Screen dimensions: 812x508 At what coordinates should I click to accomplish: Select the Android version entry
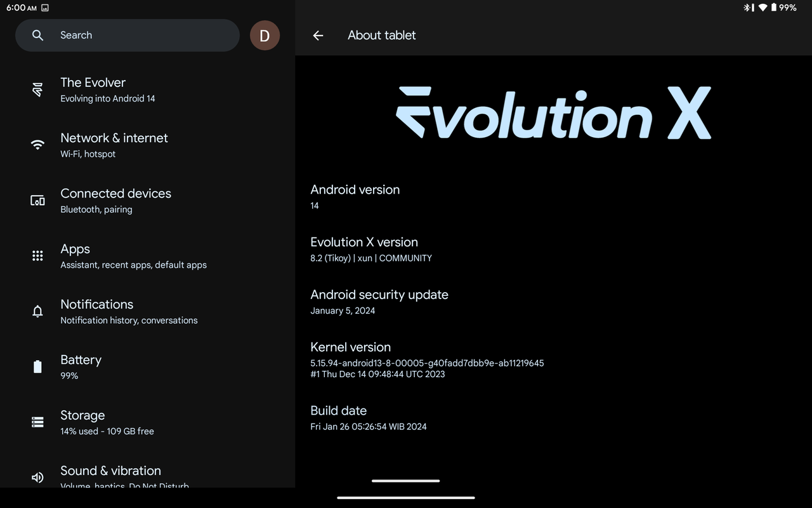pos(355,197)
